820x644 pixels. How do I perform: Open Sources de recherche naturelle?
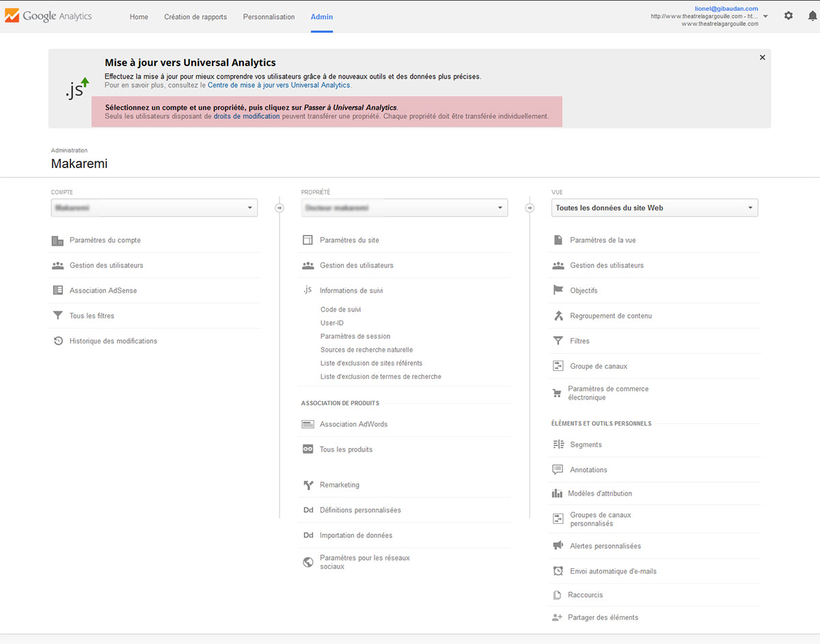click(366, 350)
